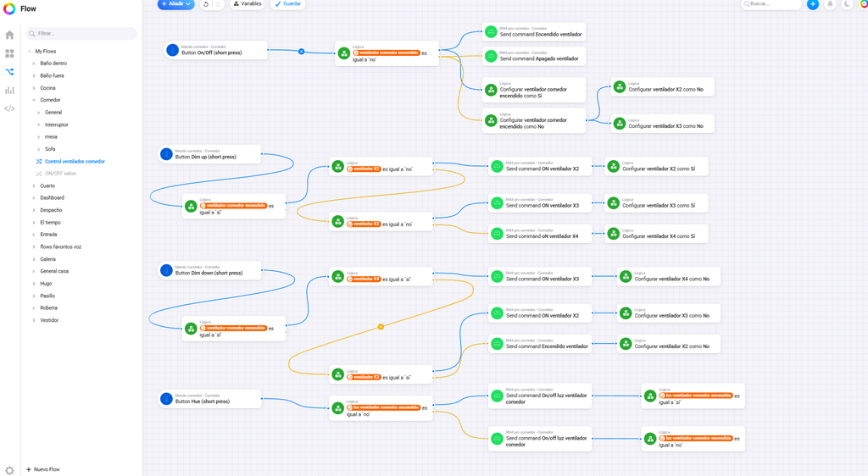Screen dimensions: 868x476
Task: Select the Galeria folder
Action: click(x=47, y=259)
